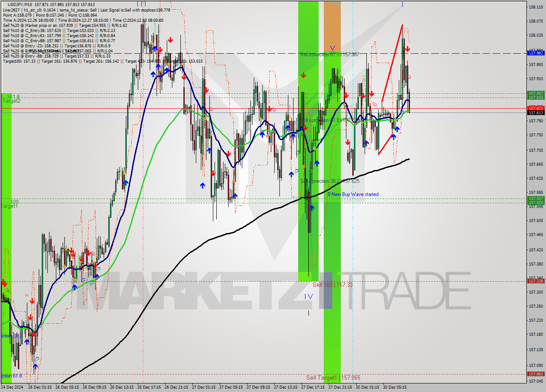Click the '26 Dec 01:15' time axis label
546x392 pixels.
(x=40, y=387)
